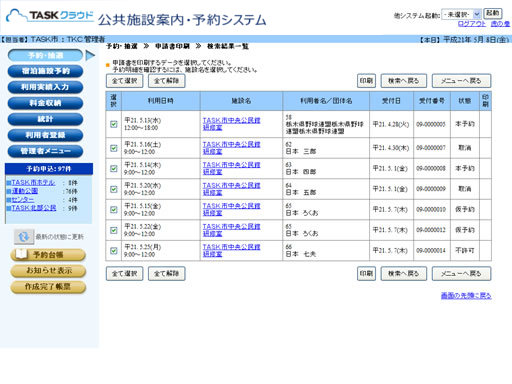Click the 利用日時 column header
This screenshot has width=512, height=384.
161,101
